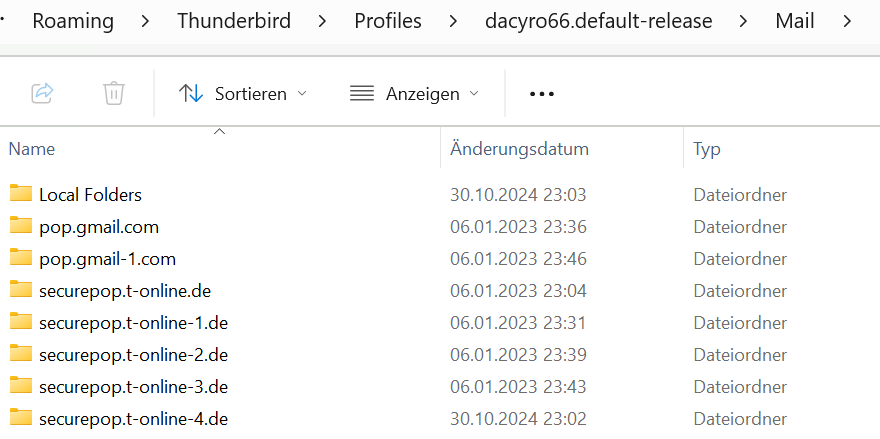
Task: Click the Share icon in toolbar
Action: pyautogui.click(x=42, y=93)
